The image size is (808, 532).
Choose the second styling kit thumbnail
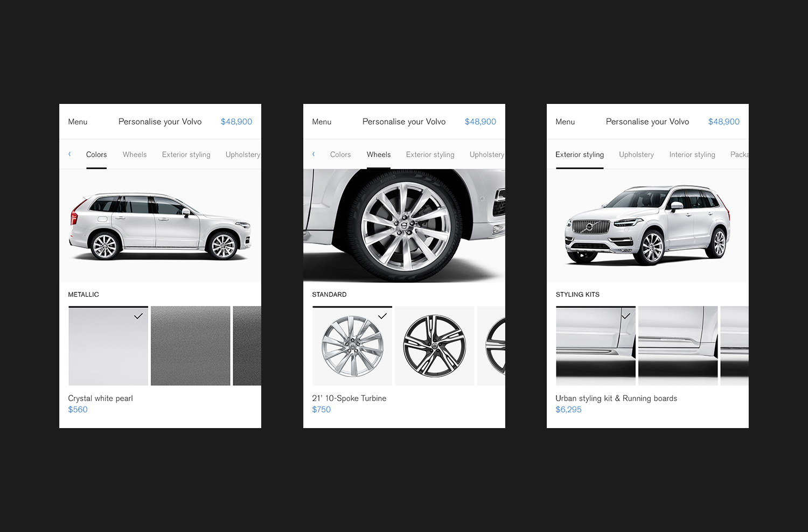click(x=678, y=346)
